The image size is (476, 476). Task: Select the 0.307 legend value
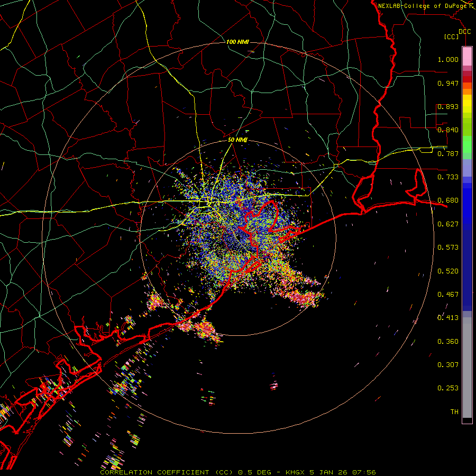tap(448, 365)
